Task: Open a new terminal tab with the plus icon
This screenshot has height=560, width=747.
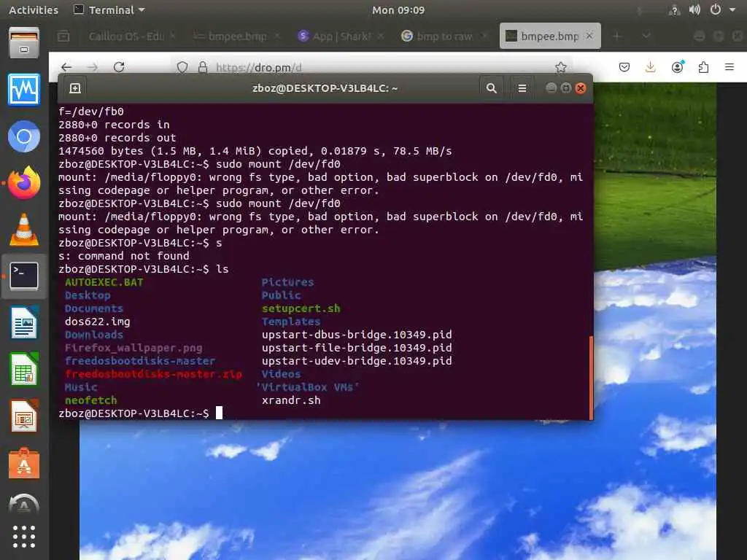Action: coord(75,88)
